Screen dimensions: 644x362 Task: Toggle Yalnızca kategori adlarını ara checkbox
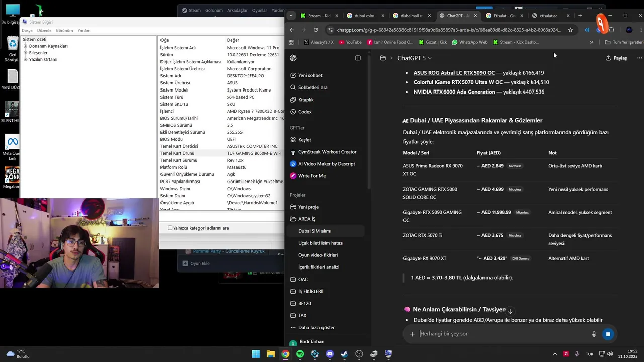click(x=170, y=228)
